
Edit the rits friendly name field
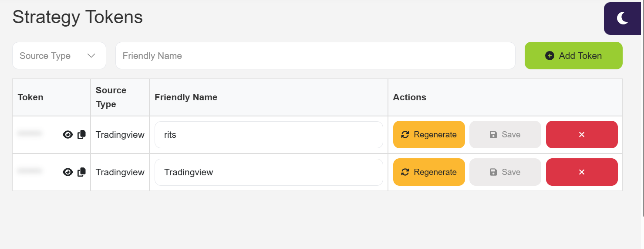tap(269, 135)
